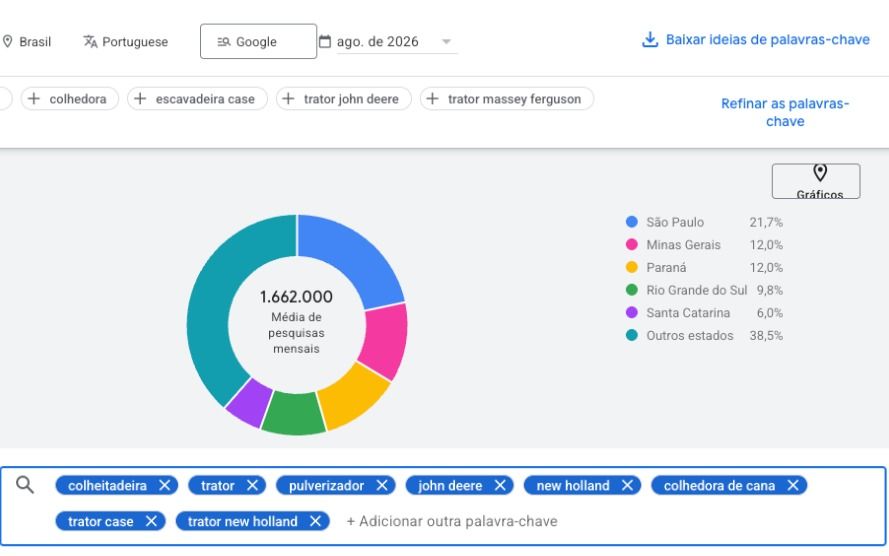Click the São Paulo blue legend dot
Viewport: 889px width, 556px height.
(x=632, y=222)
